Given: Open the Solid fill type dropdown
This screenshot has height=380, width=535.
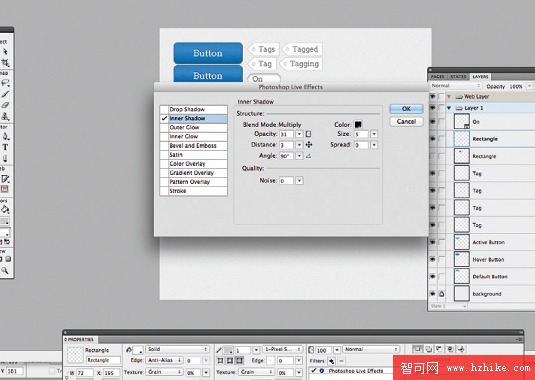Looking at the screenshot, I should [x=177, y=349].
